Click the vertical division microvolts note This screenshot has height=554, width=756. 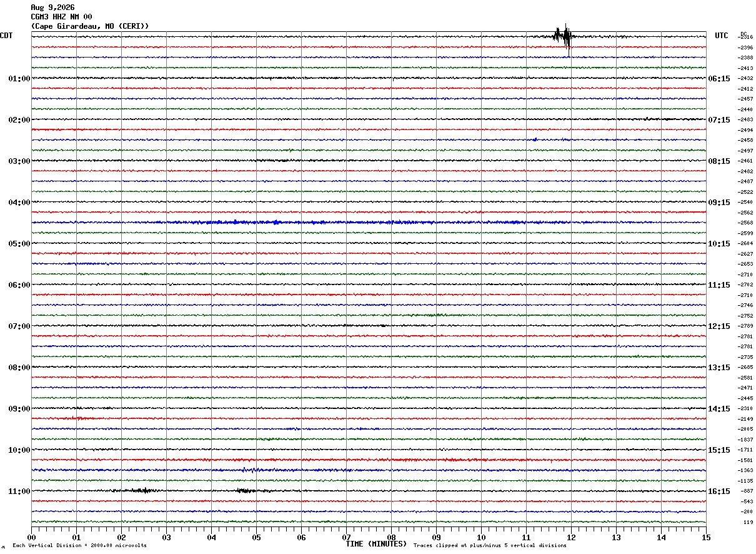coord(80,546)
